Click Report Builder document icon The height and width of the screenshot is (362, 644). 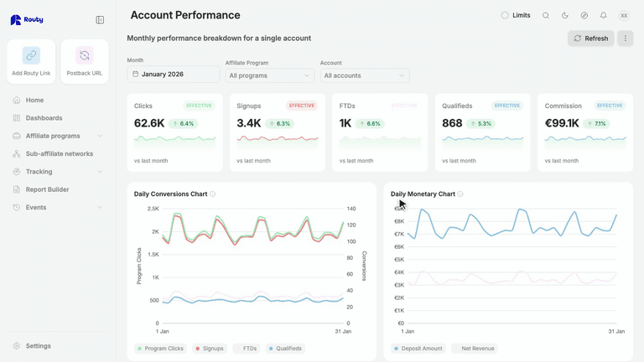coord(17,189)
